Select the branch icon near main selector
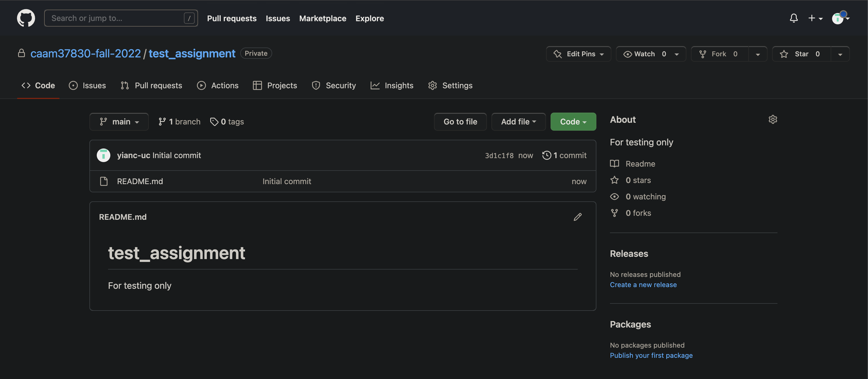Viewport: 868px width, 379px height. [x=163, y=122]
